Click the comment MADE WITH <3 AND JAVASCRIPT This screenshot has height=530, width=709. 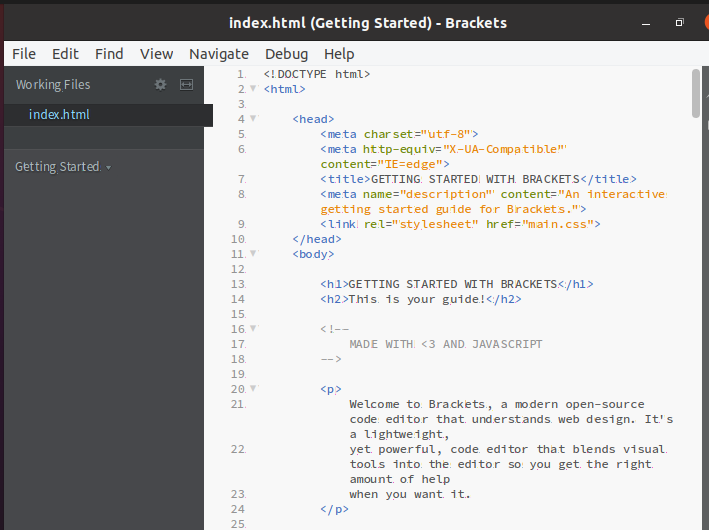[445, 345]
